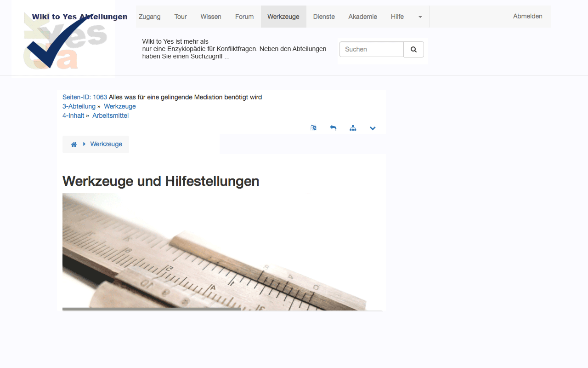The image size is (588, 368).
Task: Open the sitemap structure icon
Action: 353,128
